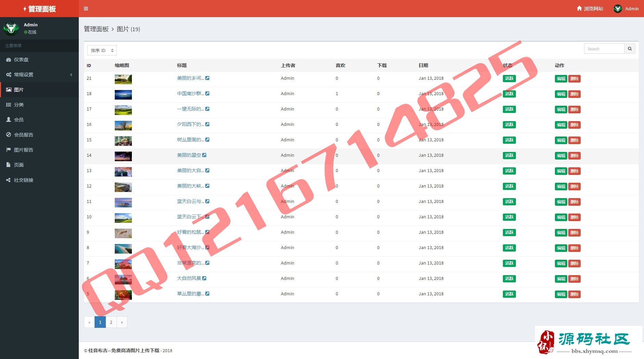This screenshot has height=359, width=644.
Task: Open the 仪表盘 menu item
Action: pos(39,60)
